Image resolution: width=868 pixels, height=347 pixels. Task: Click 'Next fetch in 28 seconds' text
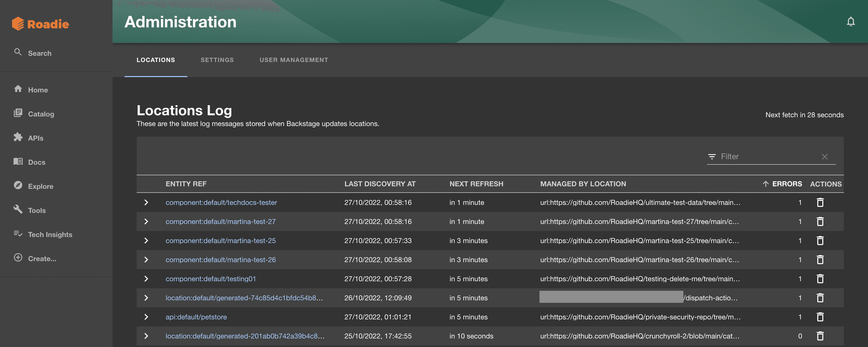pyautogui.click(x=804, y=115)
